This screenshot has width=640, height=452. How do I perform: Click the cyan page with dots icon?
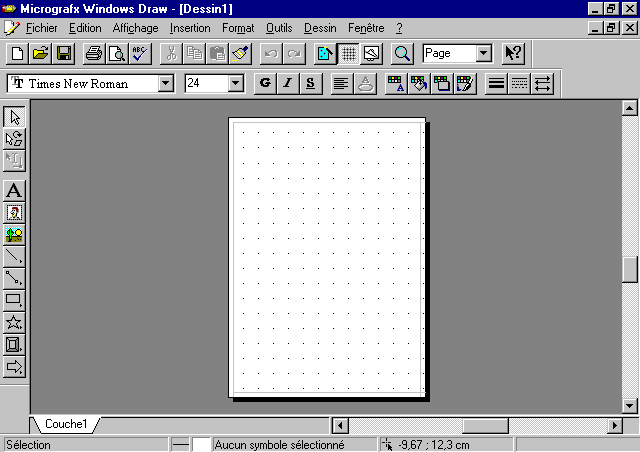pyautogui.click(x=325, y=53)
